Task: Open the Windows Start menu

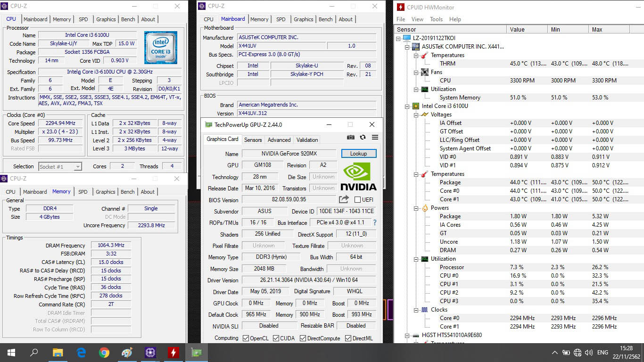Action: [11, 353]
